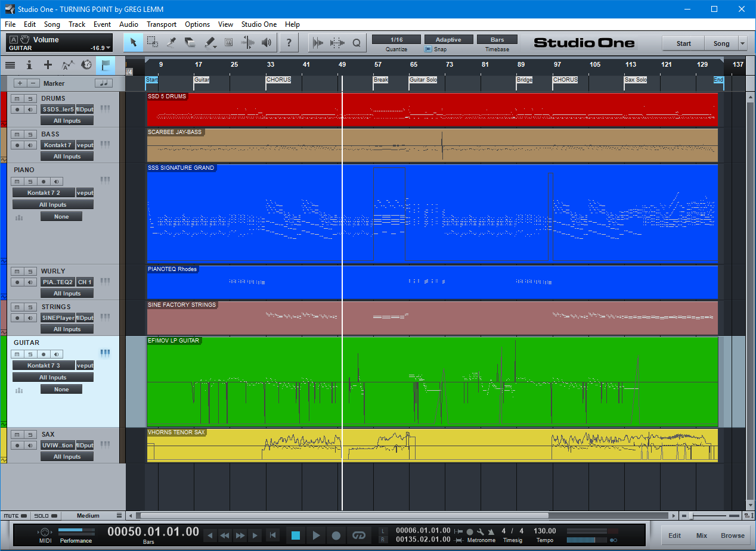Open BASS track Kontakt 7 instrument dropdown
Image resolution: width=756 pixels, height=551 pixels.
point(58,145)
